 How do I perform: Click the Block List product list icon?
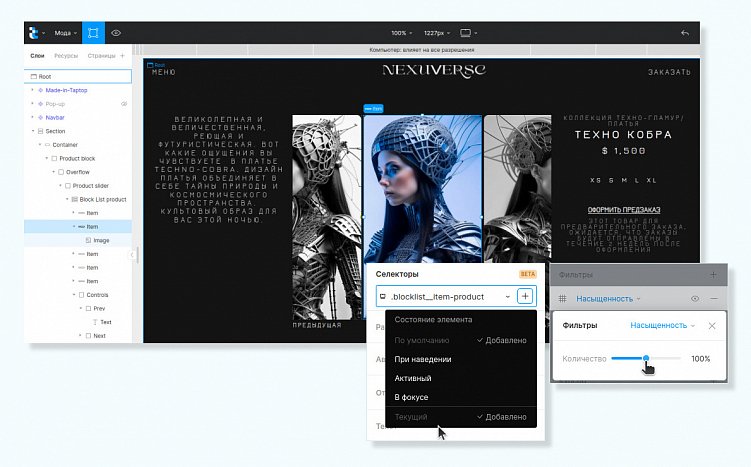(x=74, y=199)
